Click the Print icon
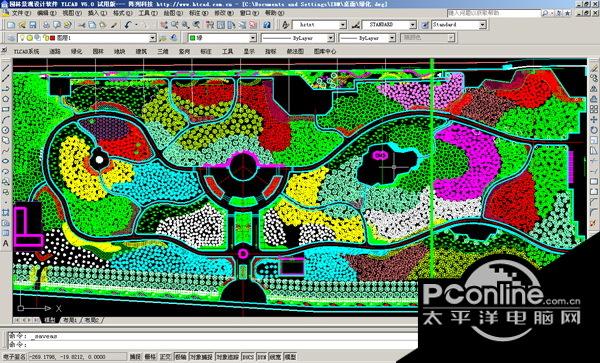Image resolution: width=600 pixels, height=363 pixels. click(46, 25)
